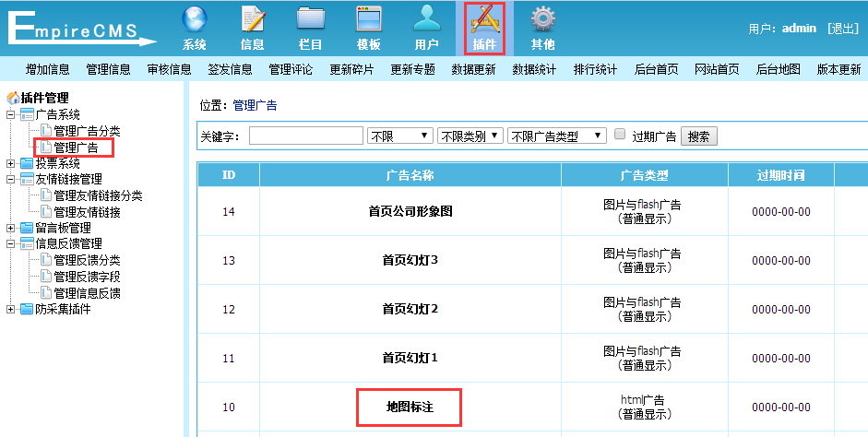
Task: Click the EmpireCMS logo
Action: pos(81,27)
